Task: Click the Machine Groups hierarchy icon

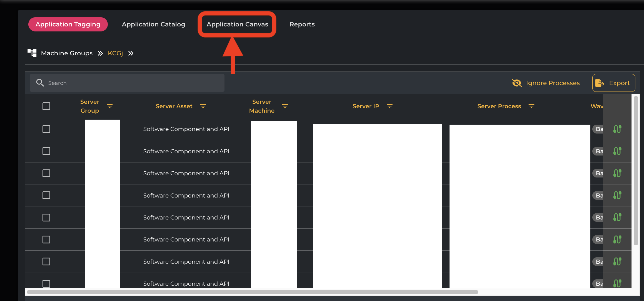Action: point(32,53)
